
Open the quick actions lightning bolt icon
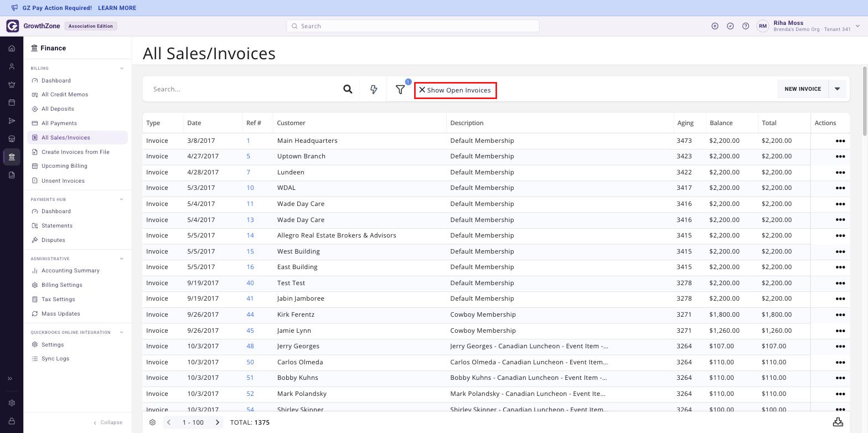tap(374, 89)
